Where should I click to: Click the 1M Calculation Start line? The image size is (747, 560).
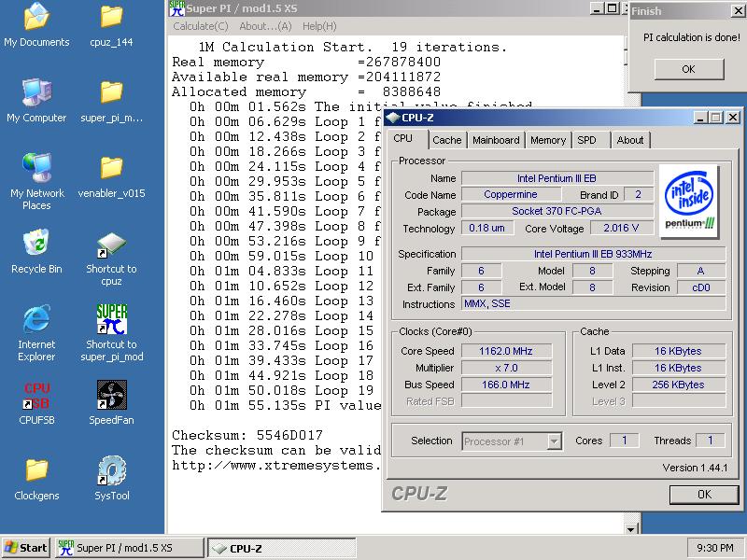point(353,47)
